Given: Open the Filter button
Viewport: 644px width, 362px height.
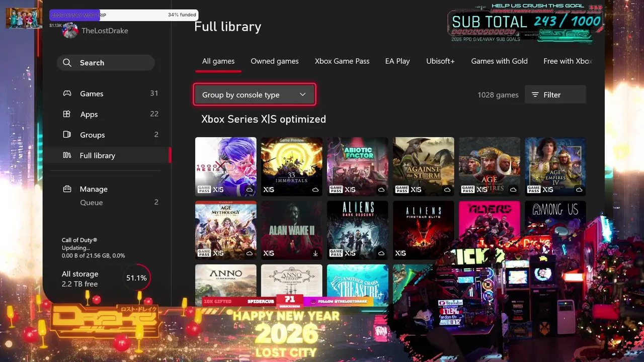Looking at the screenshot, I should pyautogui.click(x=555, y=95).
